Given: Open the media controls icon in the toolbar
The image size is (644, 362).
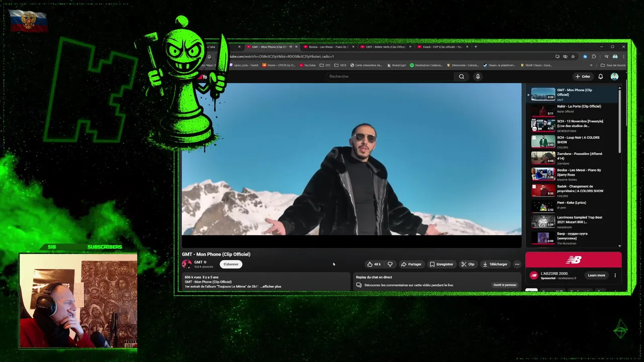Looking at the screenshot, I should pyautogui.click(x=606, y=56).
